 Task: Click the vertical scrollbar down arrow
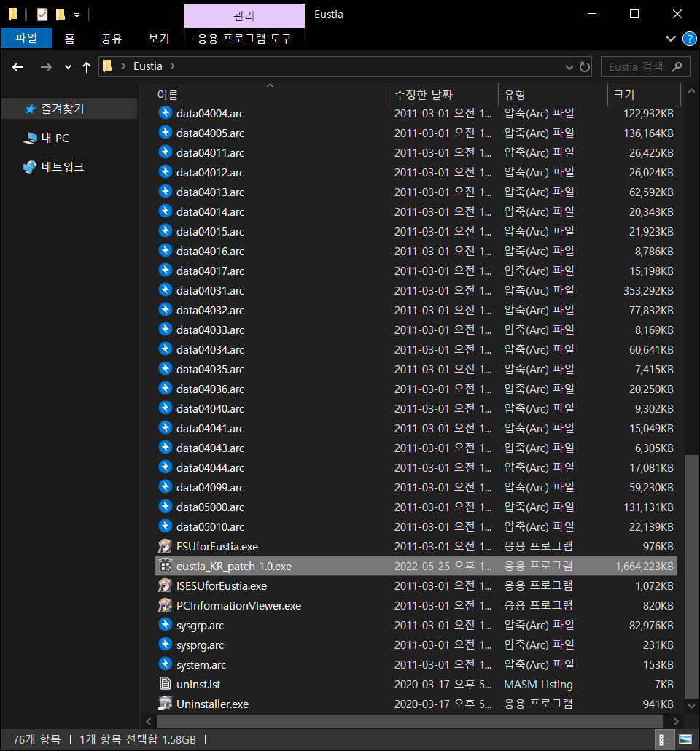tap(691, 706)
